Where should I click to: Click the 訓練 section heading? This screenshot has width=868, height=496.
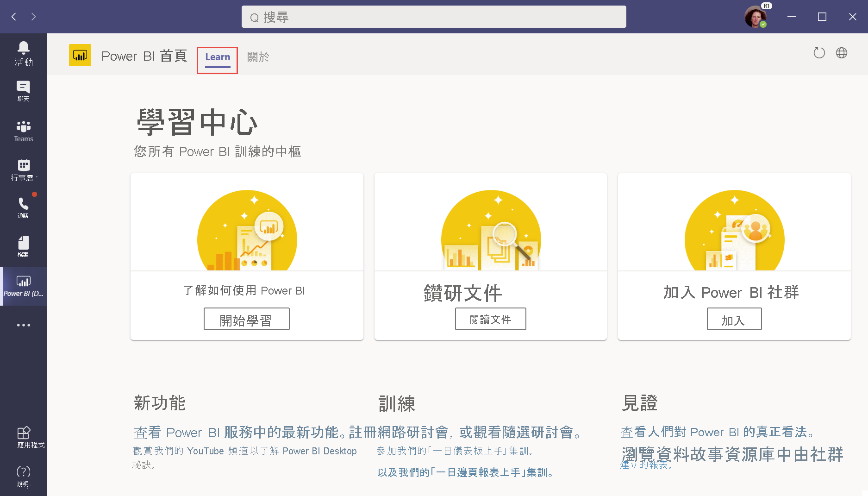(x=397, y=403)
